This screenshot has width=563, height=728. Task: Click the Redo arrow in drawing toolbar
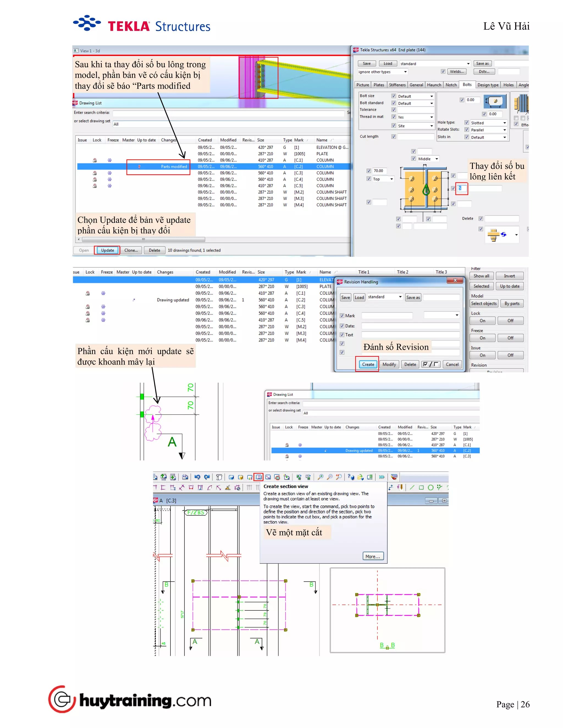pos(207,477)
